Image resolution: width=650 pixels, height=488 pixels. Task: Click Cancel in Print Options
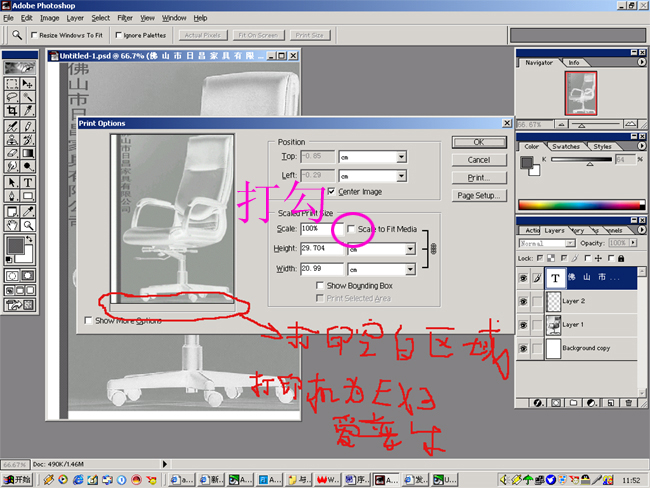pos(479,160)
